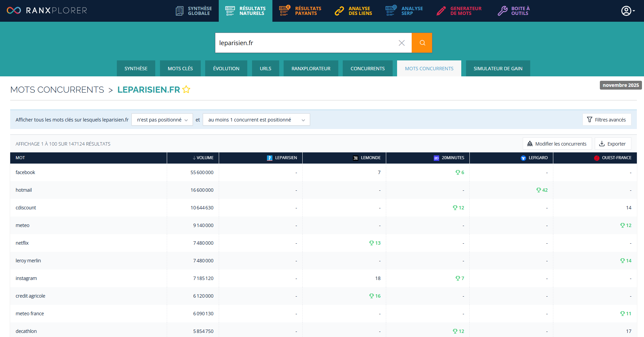The image size is (644, 337).
Task: Switch to the Évolution tab
Action: [x=226, y=69]
